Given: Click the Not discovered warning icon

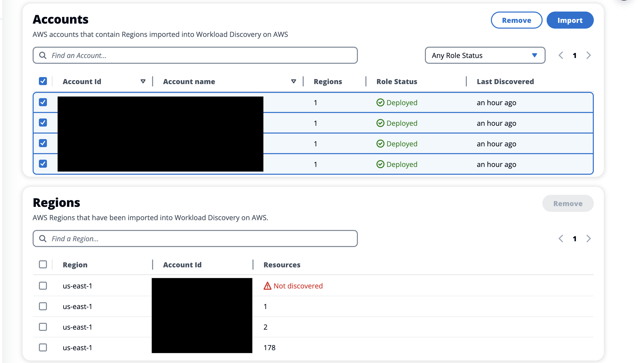Looking at the screenshot, I should (x=268, y=286).
